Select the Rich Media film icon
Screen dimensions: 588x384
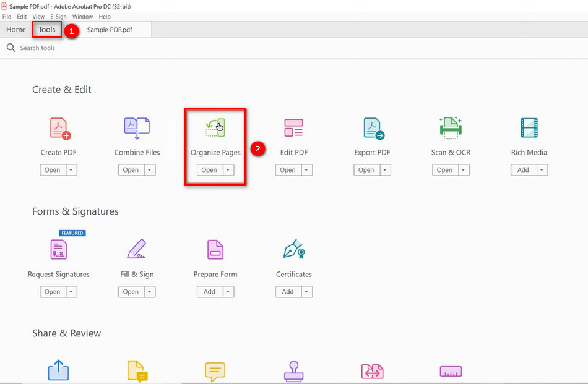coord(529,128)
